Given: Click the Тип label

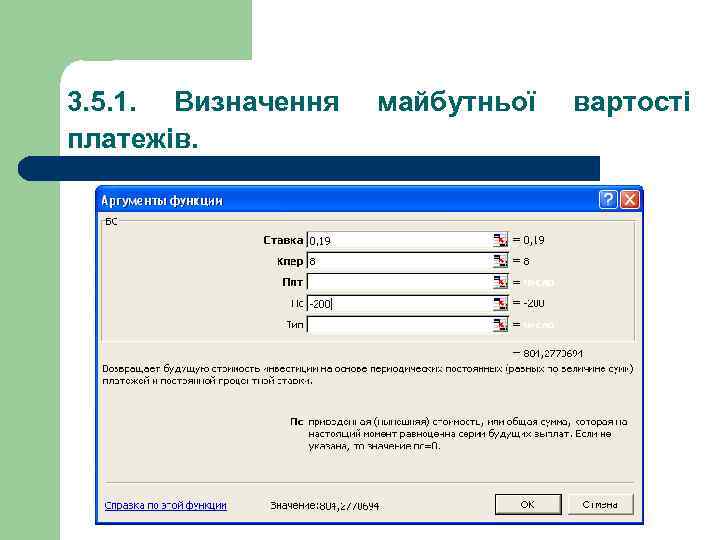Looking at the screenshot, I should pos(295,325).
